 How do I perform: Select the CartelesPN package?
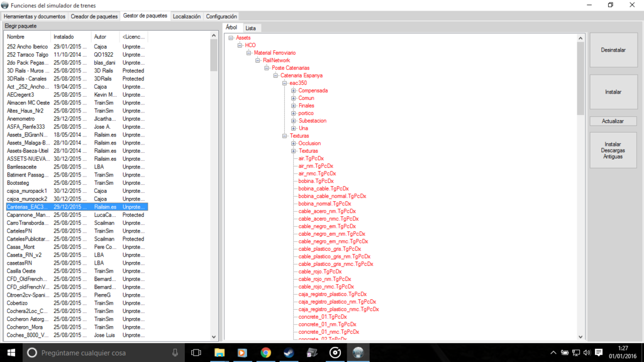point(76,231)
